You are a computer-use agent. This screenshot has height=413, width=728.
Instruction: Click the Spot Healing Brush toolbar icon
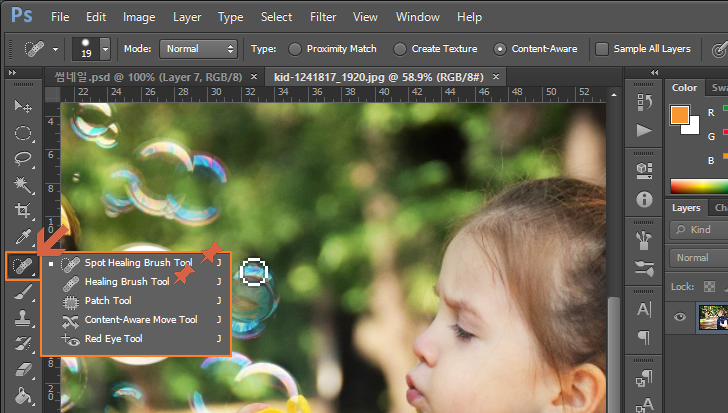tap(23, 266)
